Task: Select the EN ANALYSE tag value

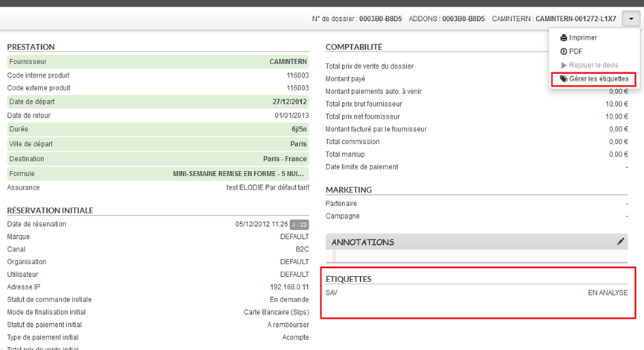Action: click(x=607, y=293)
